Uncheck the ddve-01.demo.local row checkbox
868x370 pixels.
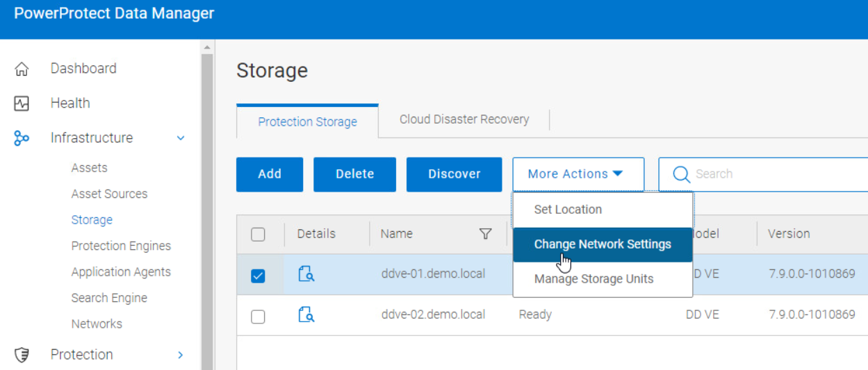click(258, 276)
